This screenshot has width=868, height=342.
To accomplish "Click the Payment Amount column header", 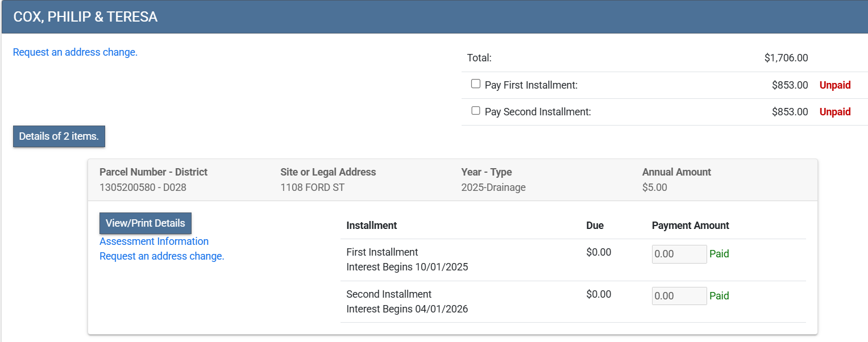I will pos(690,226).
